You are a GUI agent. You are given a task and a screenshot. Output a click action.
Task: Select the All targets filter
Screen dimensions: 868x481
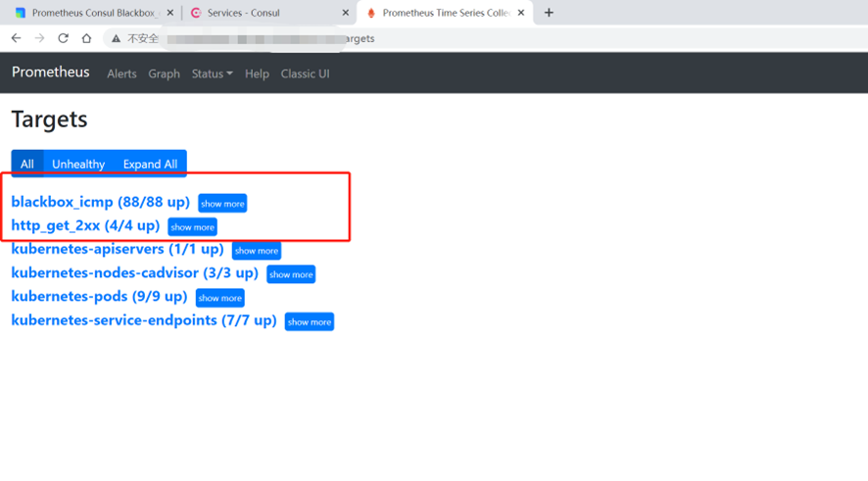point(27,164)
